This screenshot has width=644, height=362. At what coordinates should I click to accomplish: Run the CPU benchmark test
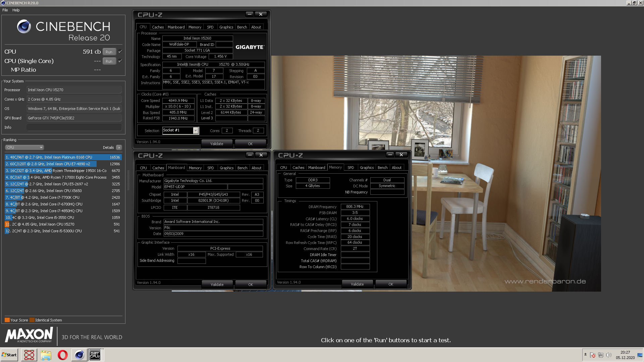[109, 52]
